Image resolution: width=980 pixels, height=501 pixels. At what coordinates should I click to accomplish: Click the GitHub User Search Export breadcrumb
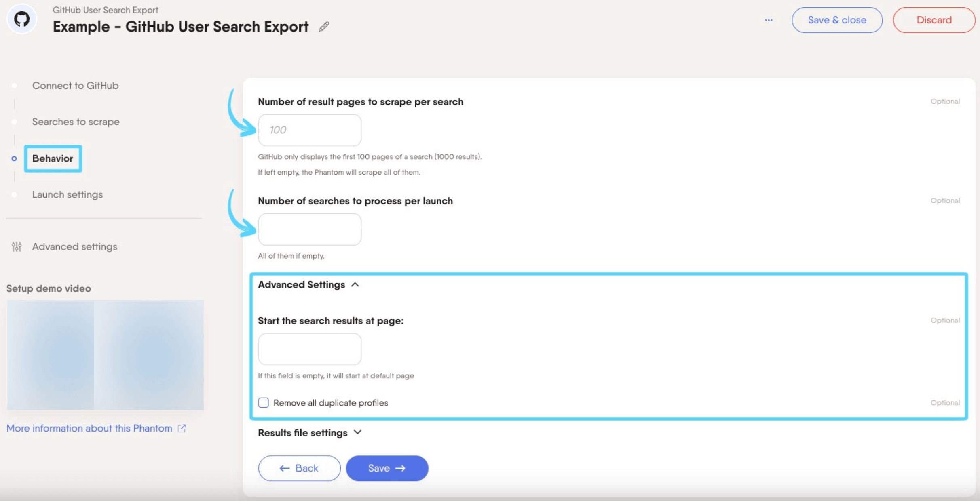[x=105, y=10]
